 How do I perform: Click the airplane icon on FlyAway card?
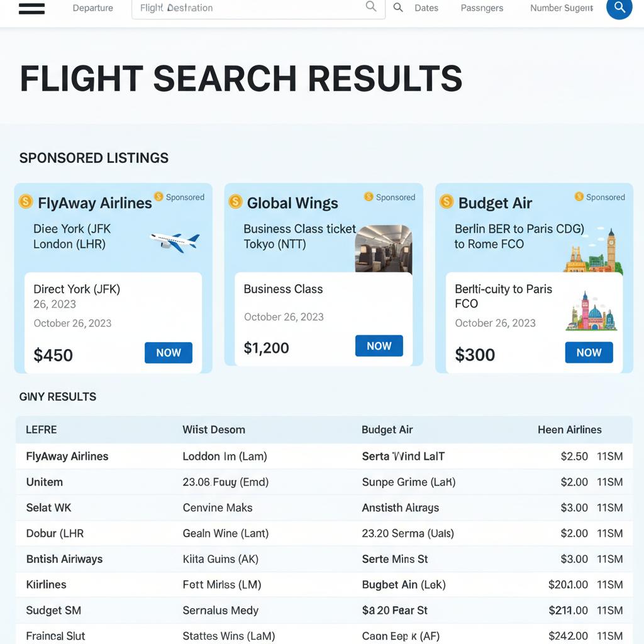pyautogui.click(x=174, y=242)
